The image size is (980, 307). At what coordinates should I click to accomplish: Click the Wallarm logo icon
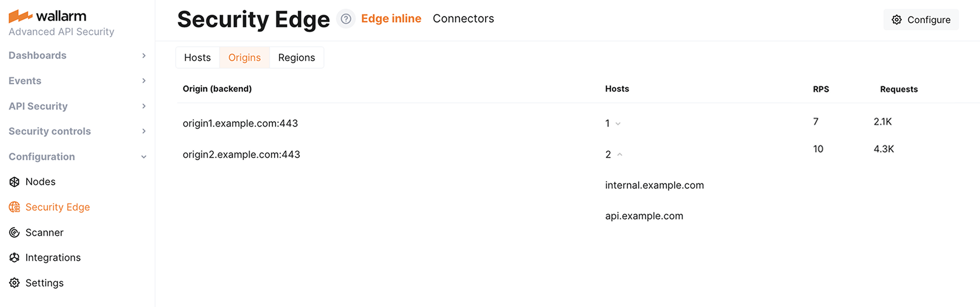click(20, 16)
